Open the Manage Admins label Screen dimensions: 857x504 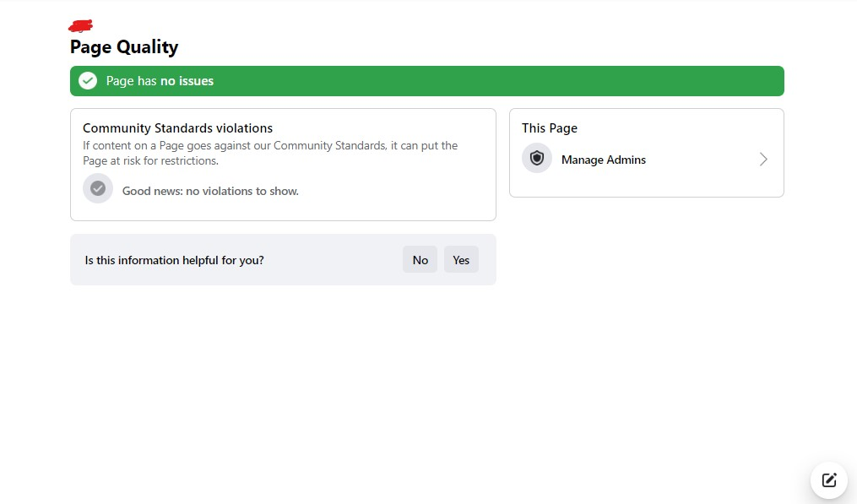(x=603, y=160)
